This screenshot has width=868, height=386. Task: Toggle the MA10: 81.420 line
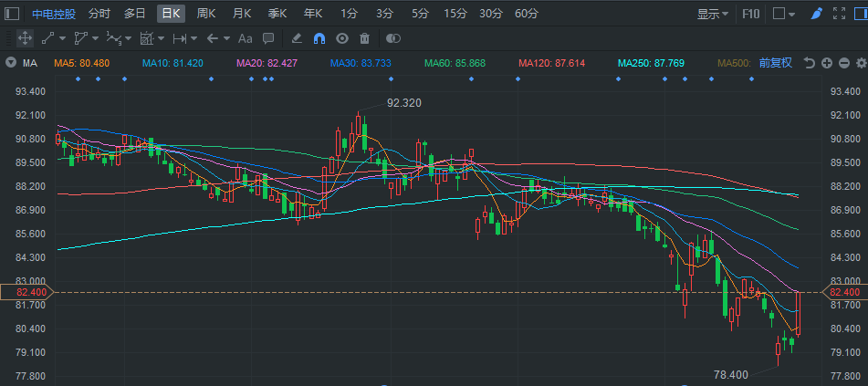click(x=173, y=63)
